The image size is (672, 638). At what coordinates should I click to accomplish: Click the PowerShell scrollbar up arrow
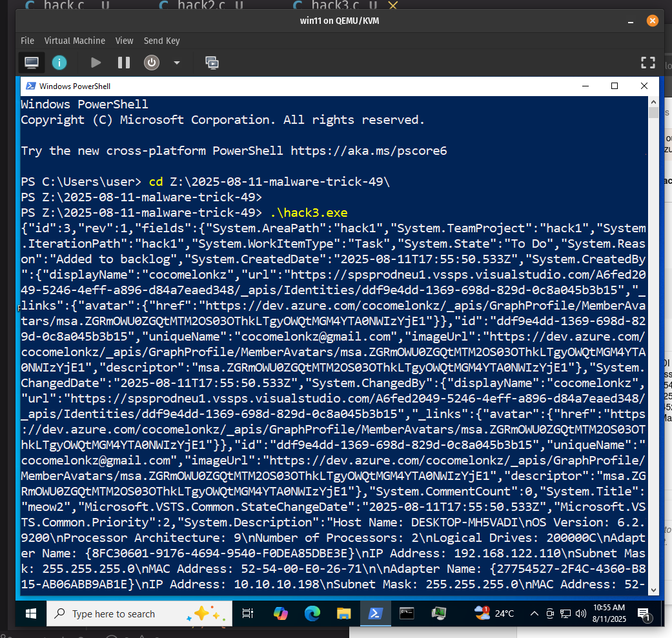pyautogui.click(x=653, y=102)
